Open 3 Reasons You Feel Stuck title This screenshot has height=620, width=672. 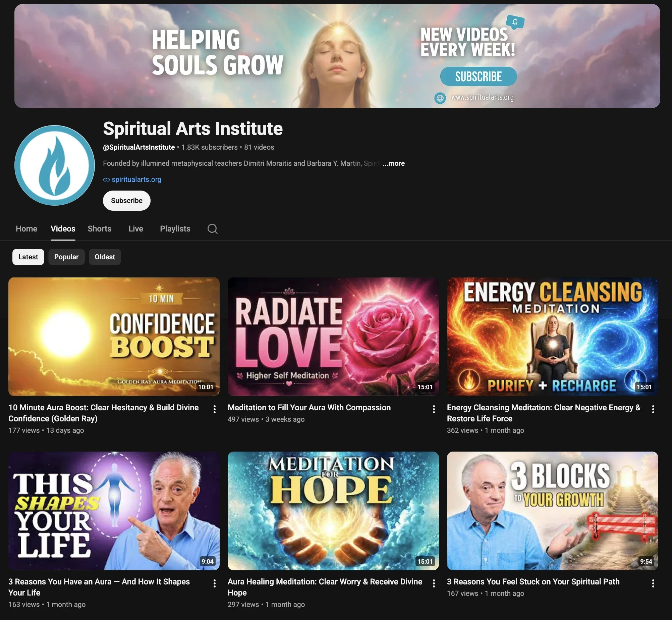click(533, 582)
